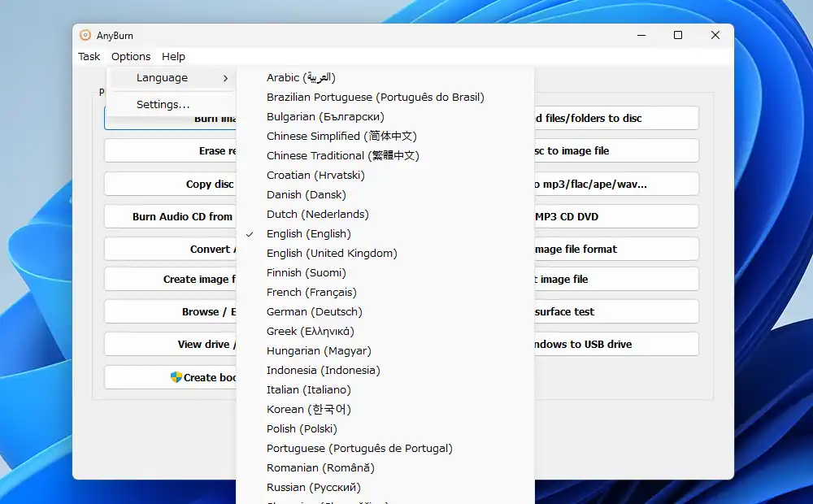Expand the Language submenu arrow
The height and width of the screenshot is (504, 813).
click(225, 78)
